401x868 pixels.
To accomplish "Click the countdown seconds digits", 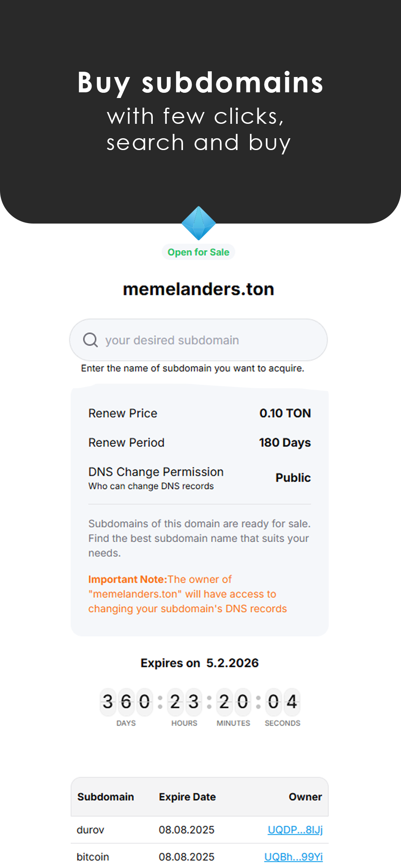I will tap(282, 702).
